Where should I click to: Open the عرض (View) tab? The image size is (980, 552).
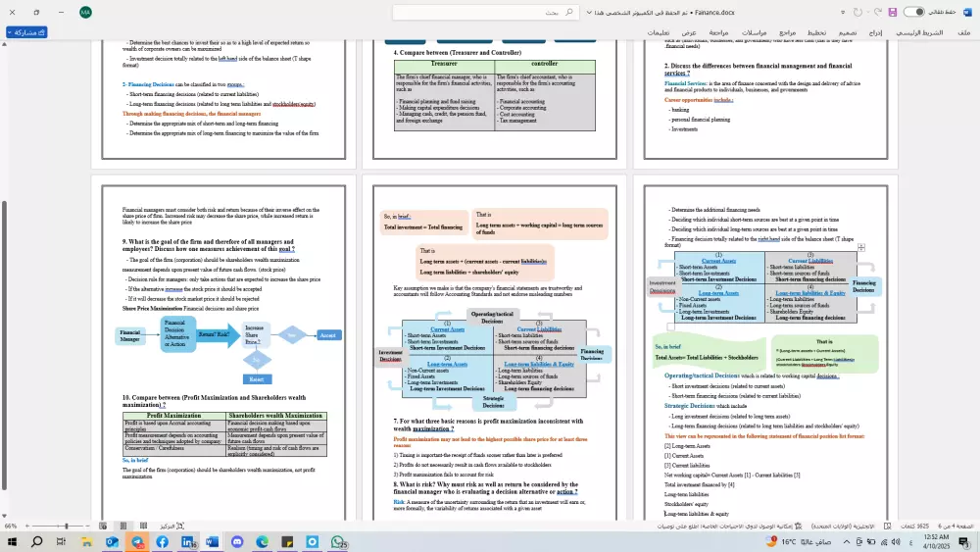689,32
